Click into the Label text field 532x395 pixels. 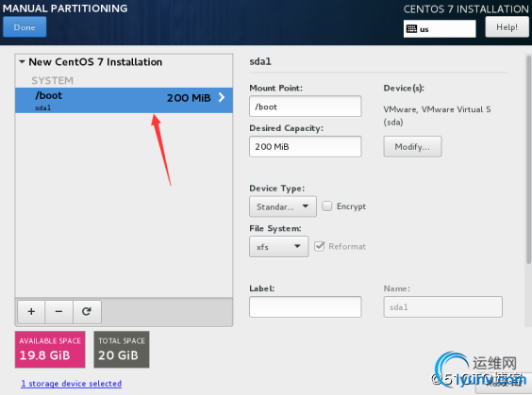click(305, 306)
